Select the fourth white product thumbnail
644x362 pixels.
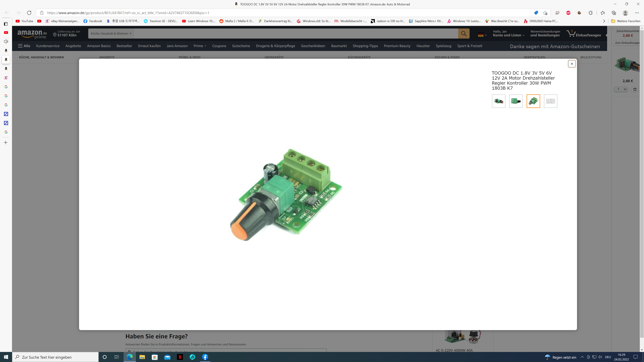click(x=550, y=101)
